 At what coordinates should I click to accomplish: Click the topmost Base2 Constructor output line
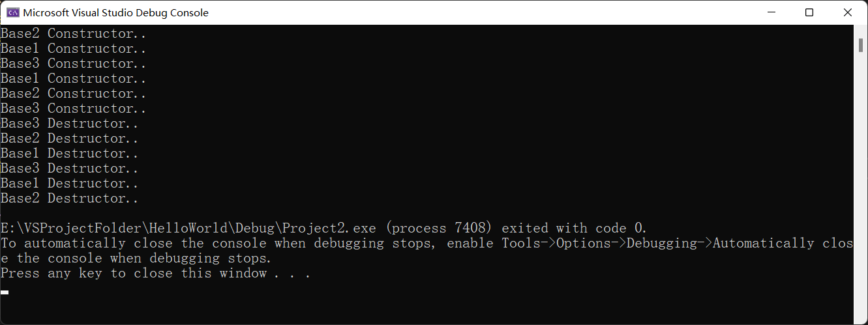(x=73, y=33)
